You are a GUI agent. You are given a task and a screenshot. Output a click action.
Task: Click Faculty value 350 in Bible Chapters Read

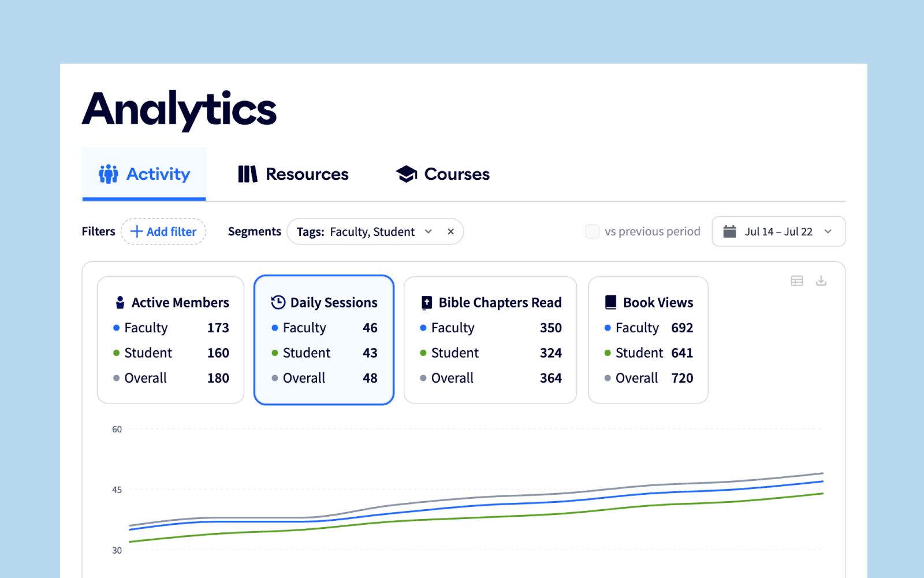(551, 328)
